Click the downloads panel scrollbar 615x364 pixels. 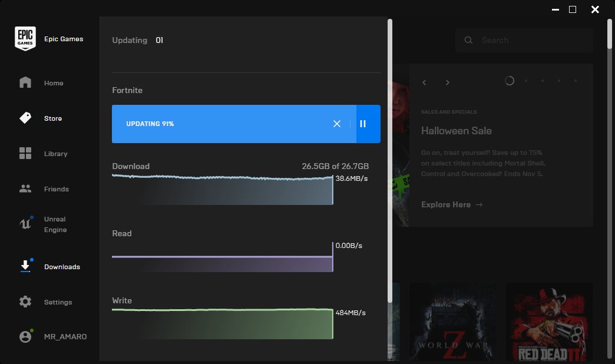[390, 161]
